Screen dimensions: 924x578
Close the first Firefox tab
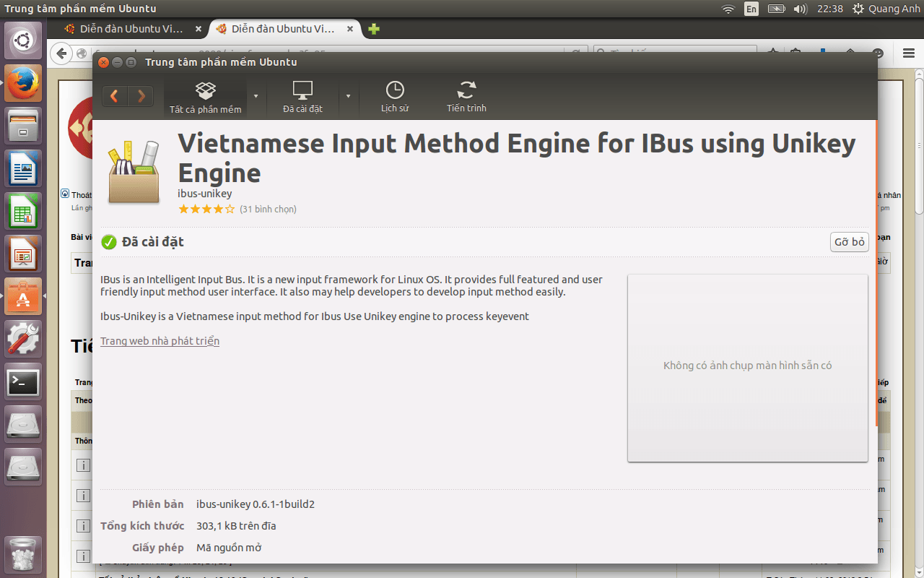pos(199,30)
